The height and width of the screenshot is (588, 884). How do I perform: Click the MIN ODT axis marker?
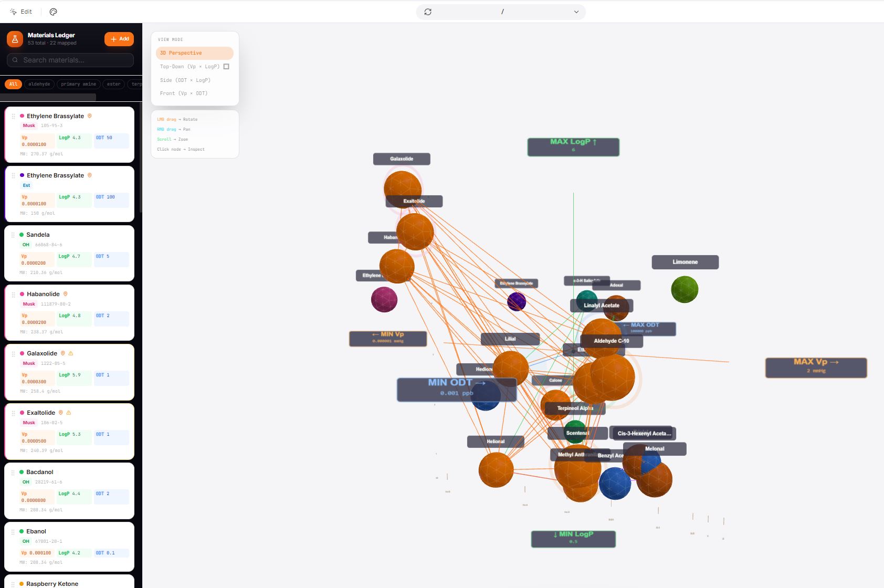(457, 390)
